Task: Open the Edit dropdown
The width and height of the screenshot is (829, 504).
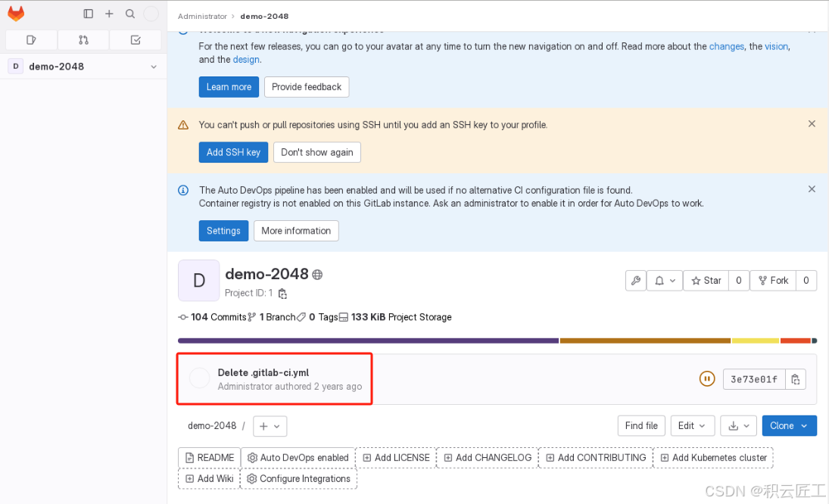Action: (692, 426)
